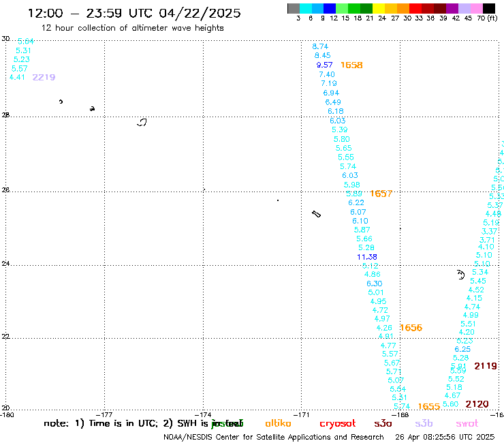Click the wave height value 5.39

[340, 129]
